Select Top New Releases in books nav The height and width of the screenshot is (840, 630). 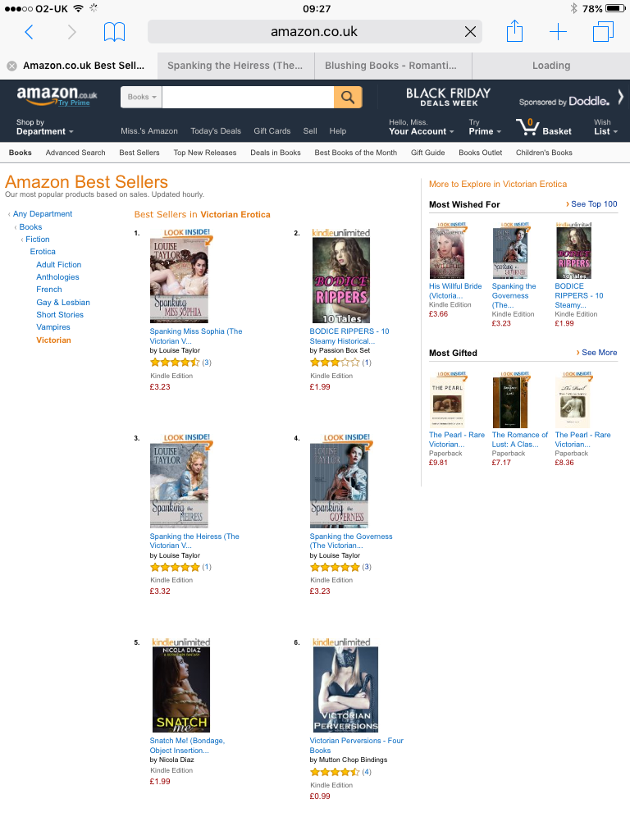tap(204, 153)
